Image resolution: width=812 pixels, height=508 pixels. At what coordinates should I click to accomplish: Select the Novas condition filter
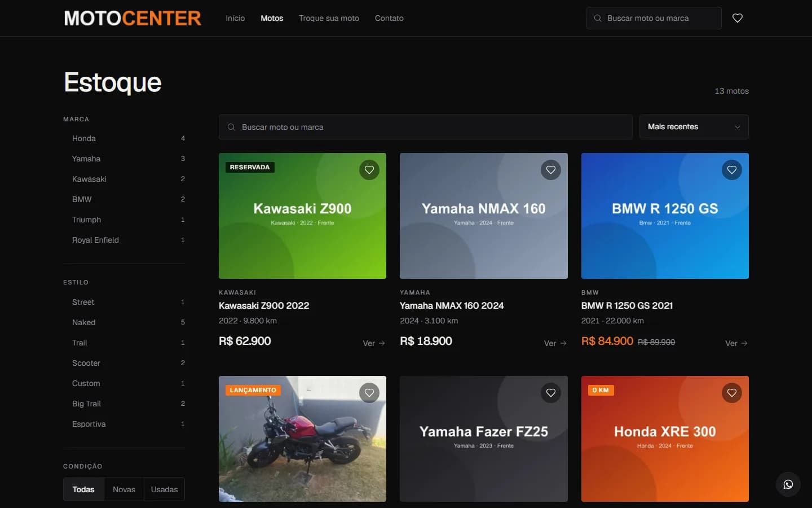pyautogui.click(x=124, y=489)
